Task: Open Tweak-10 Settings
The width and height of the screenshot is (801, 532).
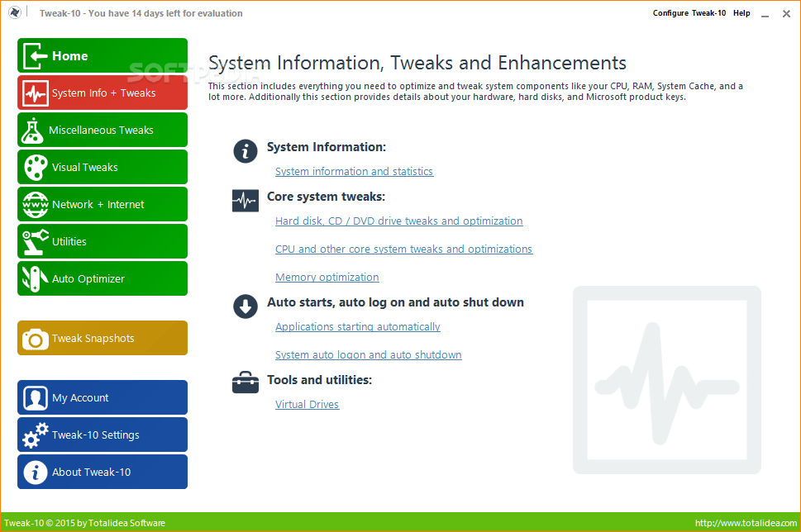Action: tap(103, 435)
